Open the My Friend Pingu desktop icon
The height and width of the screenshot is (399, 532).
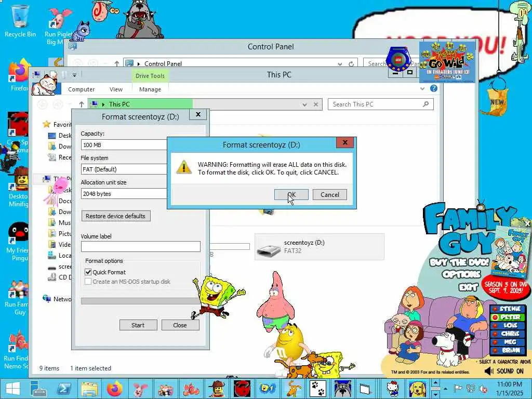[x=17, y=242]
